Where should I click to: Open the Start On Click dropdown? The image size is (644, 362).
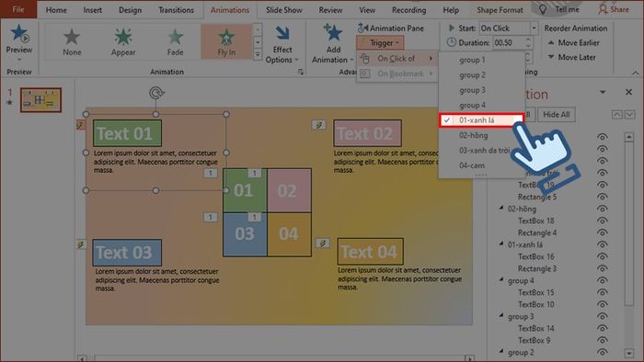pos(534,28)
